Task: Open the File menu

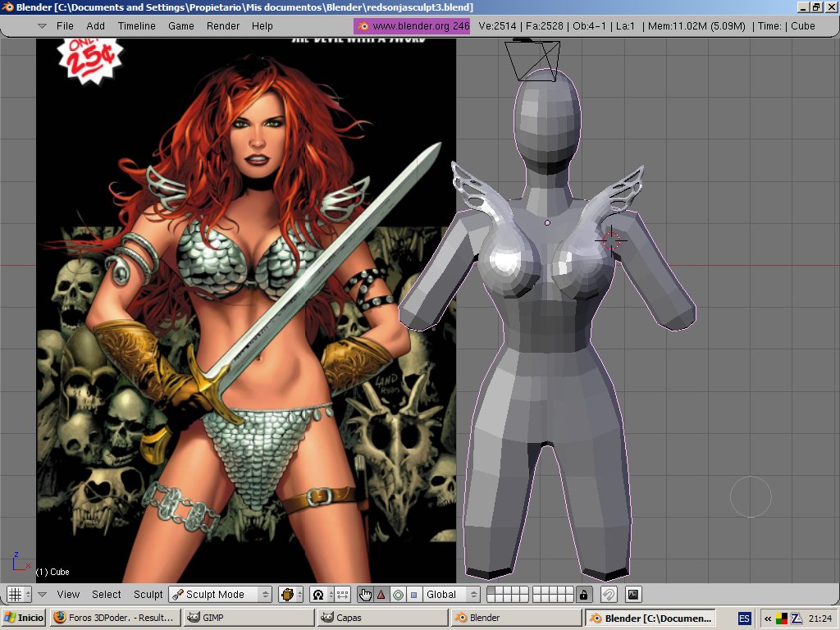Action: (x=65, y=25)
